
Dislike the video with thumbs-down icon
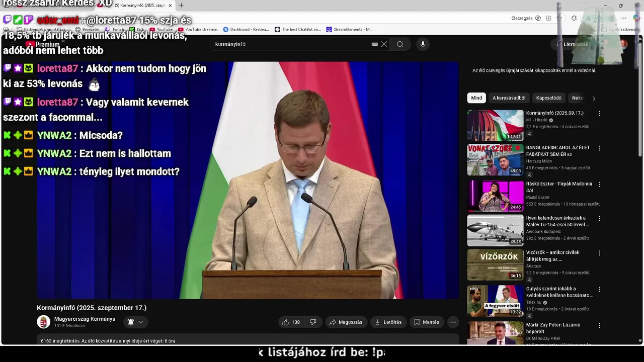(x=313, y=322)
